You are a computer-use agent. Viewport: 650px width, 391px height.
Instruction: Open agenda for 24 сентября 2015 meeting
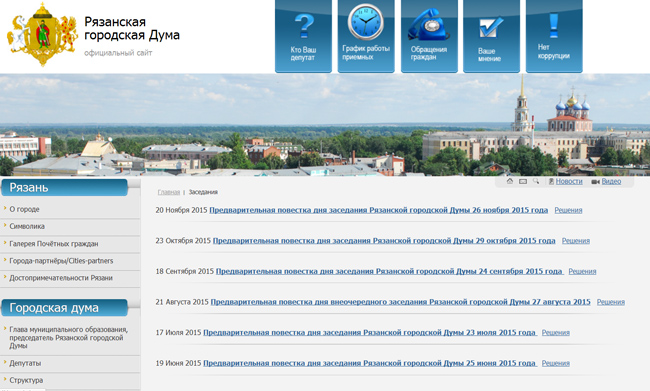(390, 272)
